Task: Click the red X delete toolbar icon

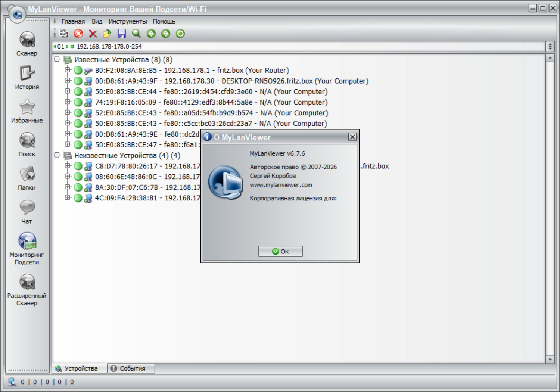Action: [93, 34]
